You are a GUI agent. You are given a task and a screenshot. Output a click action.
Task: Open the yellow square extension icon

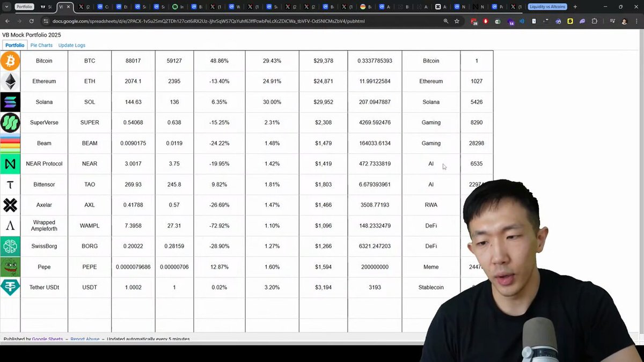[x=570, y=21]
